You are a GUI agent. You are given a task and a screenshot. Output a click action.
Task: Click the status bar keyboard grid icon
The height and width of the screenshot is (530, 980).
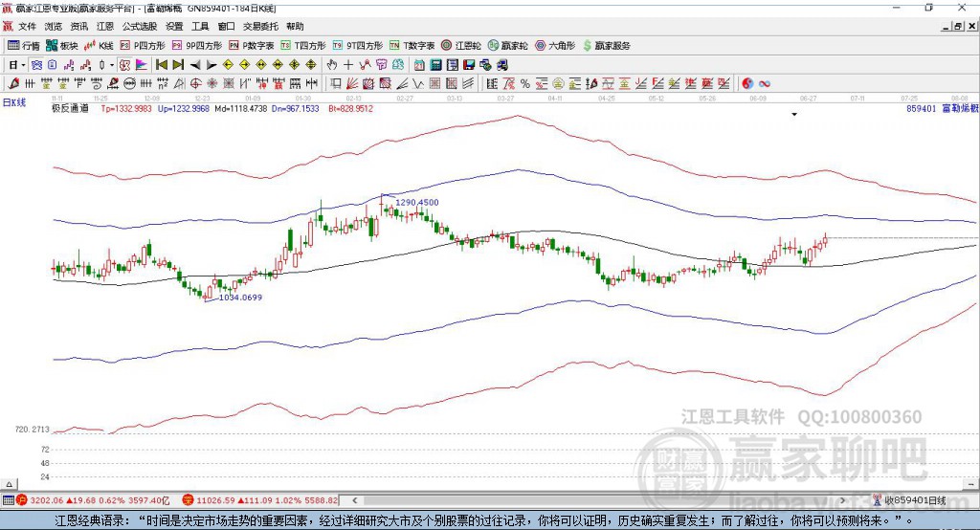[8, 500]
